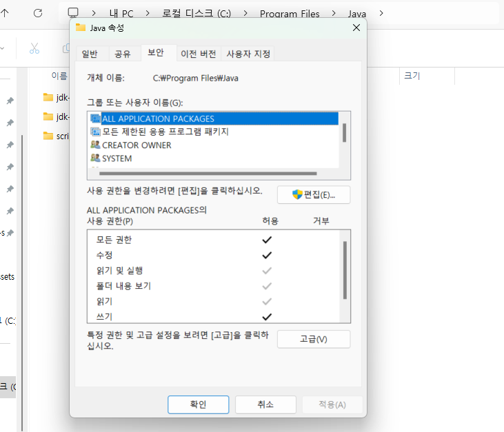Confirm with the 확인 button

(x=199, y=404)
